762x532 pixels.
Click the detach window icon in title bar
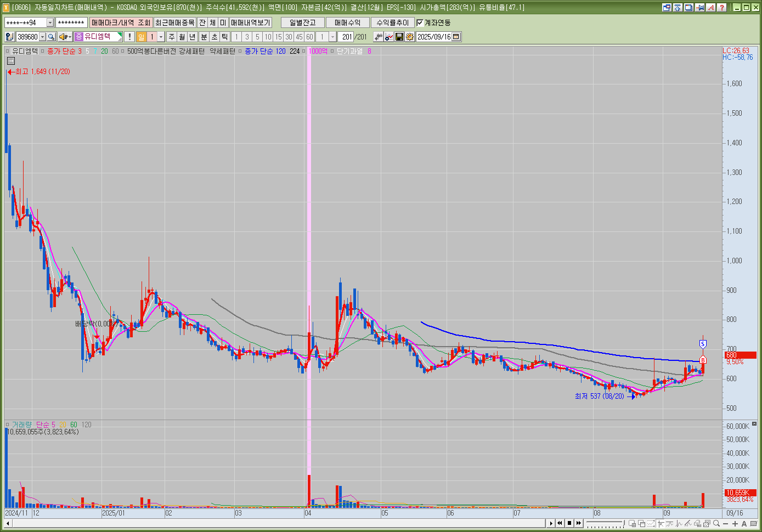[667, 8]
